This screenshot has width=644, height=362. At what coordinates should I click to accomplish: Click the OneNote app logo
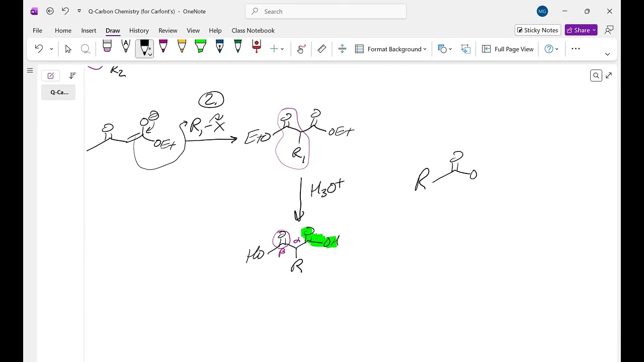coord(34,11)
